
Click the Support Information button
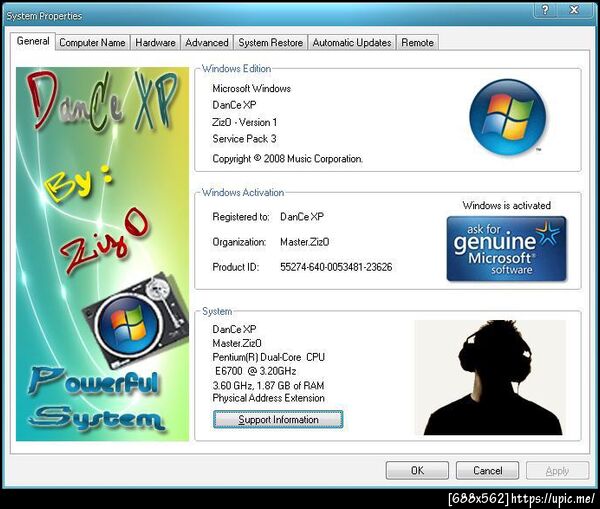[278, 419]
